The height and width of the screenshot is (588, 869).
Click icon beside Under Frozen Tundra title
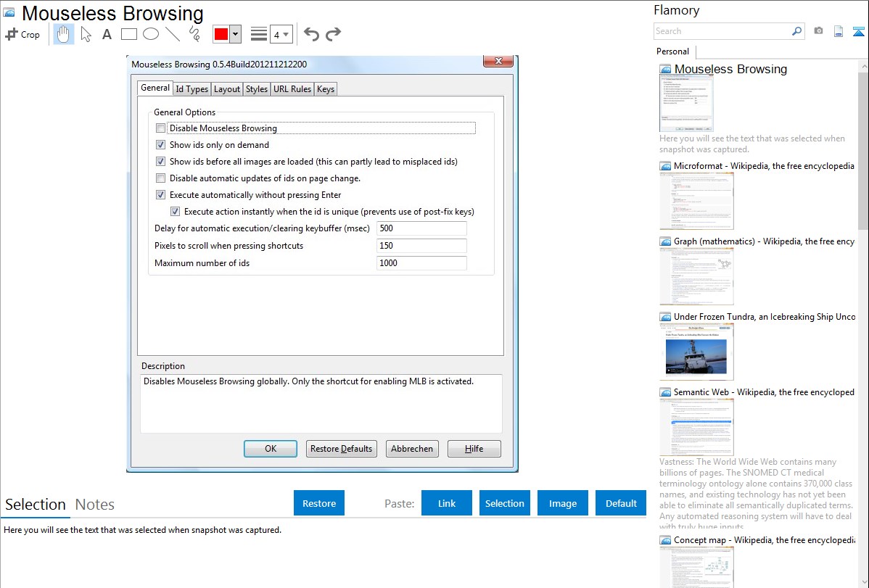[x=665, y=316]
